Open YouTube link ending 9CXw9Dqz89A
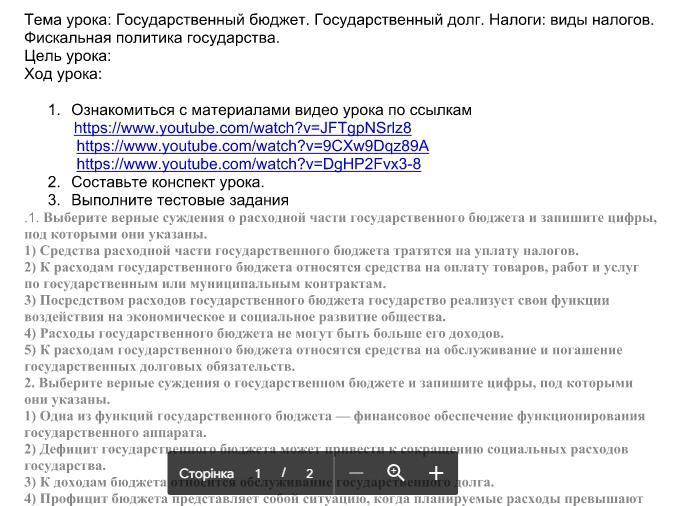This screenshot has width=683, height=506. (253, 145)
